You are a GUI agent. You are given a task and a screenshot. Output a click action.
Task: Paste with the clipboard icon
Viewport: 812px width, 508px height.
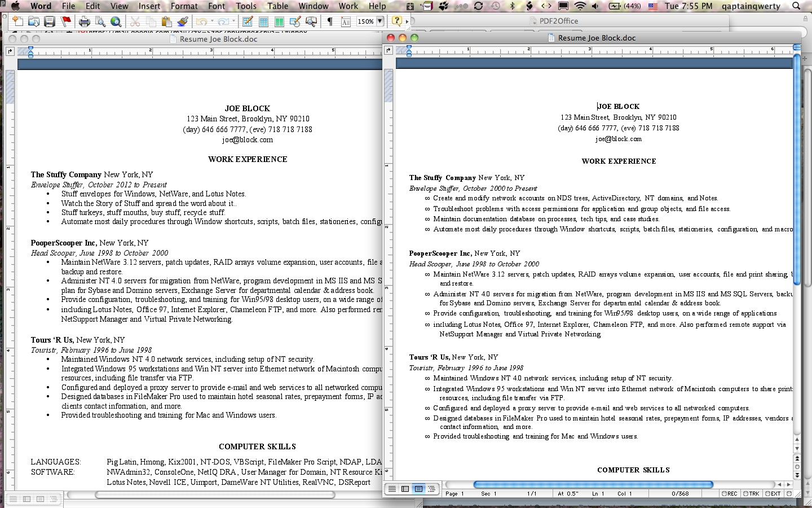166,21
